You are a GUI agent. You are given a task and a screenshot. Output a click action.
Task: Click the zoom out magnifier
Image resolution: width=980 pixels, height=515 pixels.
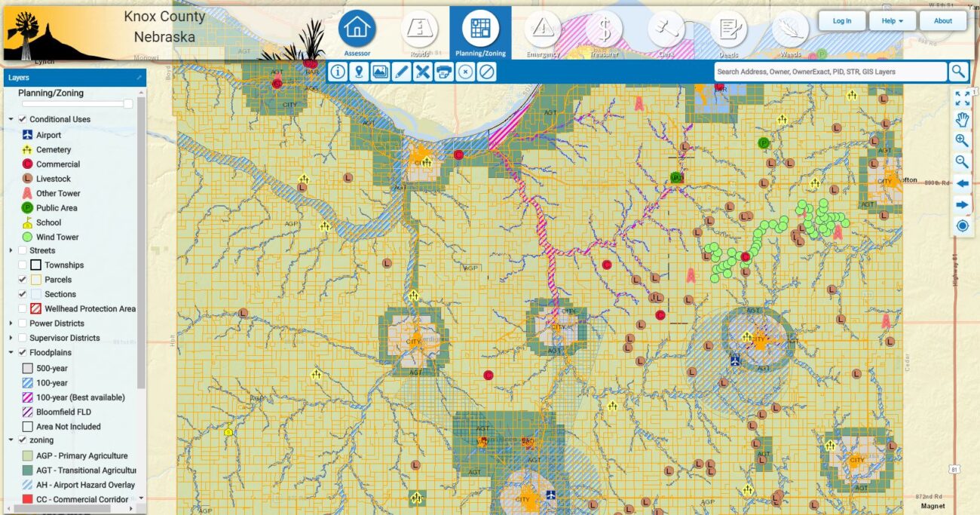click(962, 161)
